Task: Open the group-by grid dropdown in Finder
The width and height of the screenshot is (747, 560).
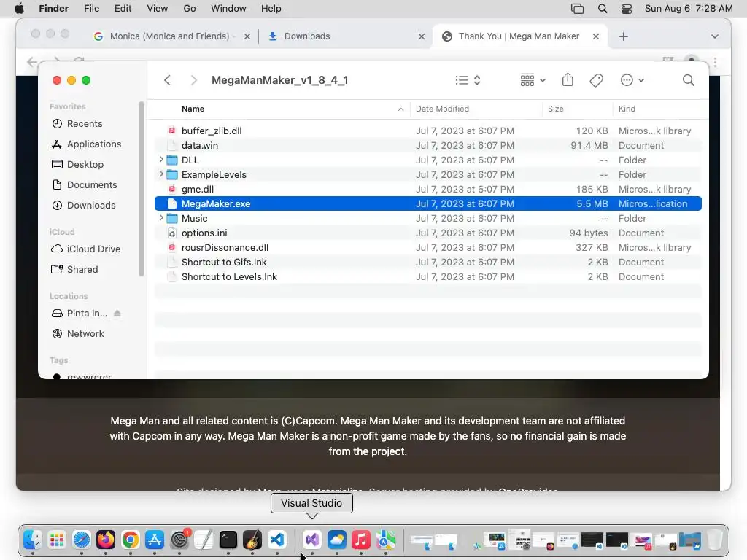Action: (533, 80)
